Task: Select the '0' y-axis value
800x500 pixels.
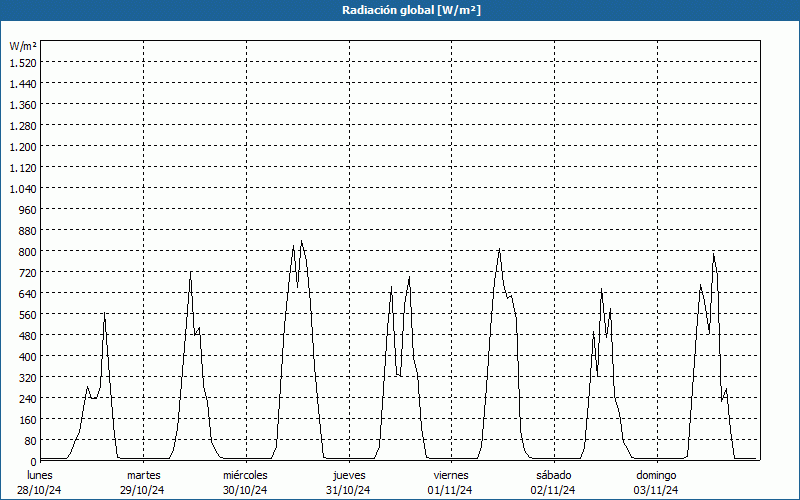Action: [33, 462]
